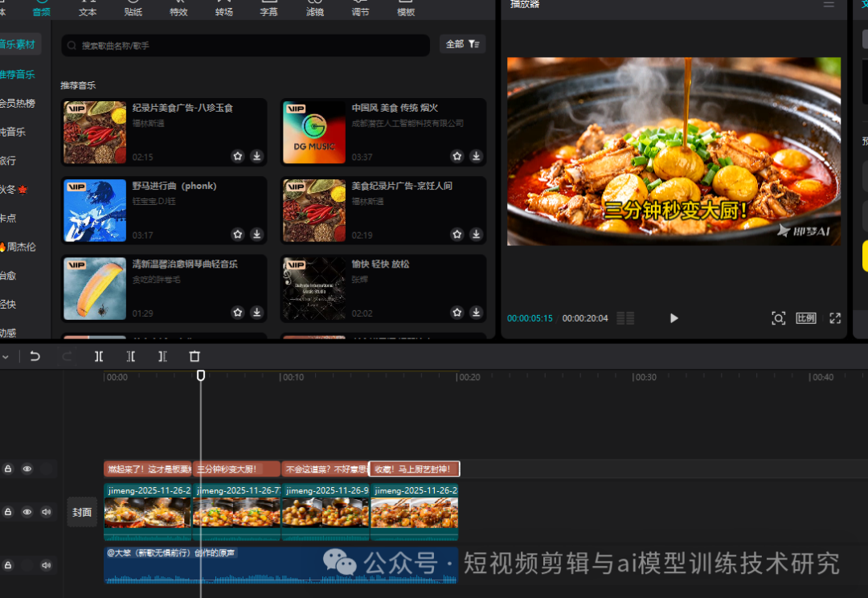The image size is (868, 598).
Task: Click the 比例 aspect ratio button
Action: (806, 318)
